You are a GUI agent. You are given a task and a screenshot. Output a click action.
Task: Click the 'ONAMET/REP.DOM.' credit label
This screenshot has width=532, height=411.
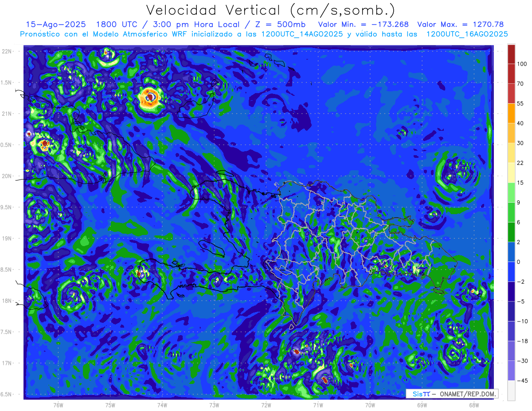[x=468, y=394]
